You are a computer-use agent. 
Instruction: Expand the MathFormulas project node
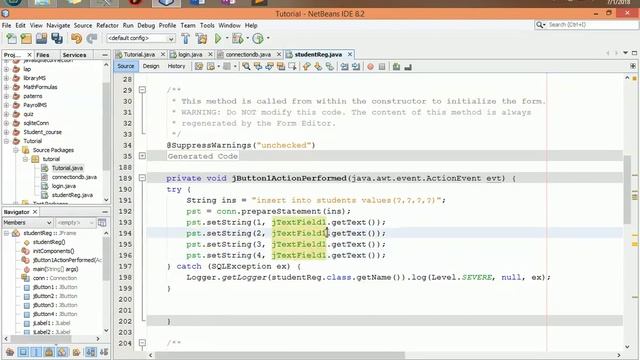[7, 87]
